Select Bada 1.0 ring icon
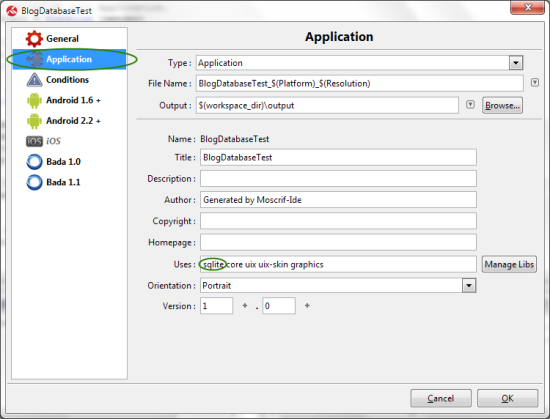The height and width of the screenshot is (419, 550). tap(34, 162)
